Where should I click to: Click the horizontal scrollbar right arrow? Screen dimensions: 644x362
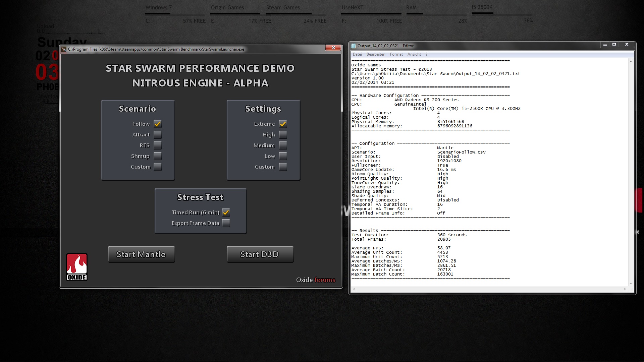pyautogui.click(x=625, y=289)
